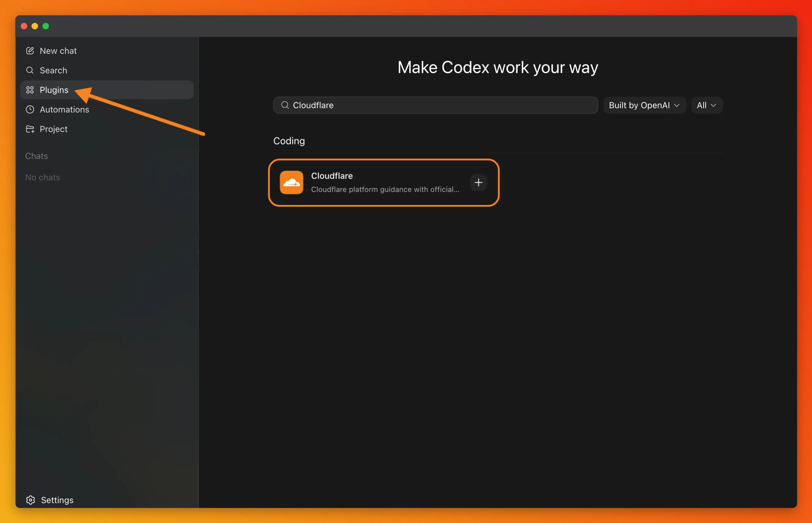This screenshot has width=812, height=523.
Task: Click the Search magnifier icon in sidebar
Action: pos(30,70)
